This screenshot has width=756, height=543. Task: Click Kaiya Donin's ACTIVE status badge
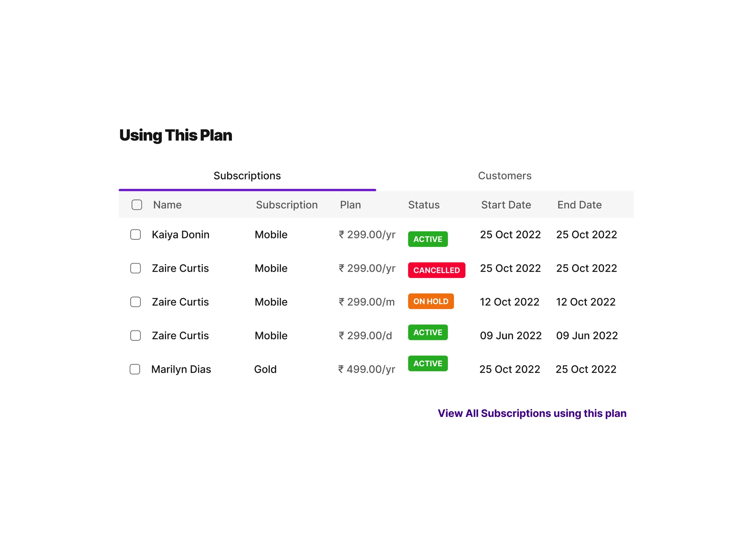(428, 239)
